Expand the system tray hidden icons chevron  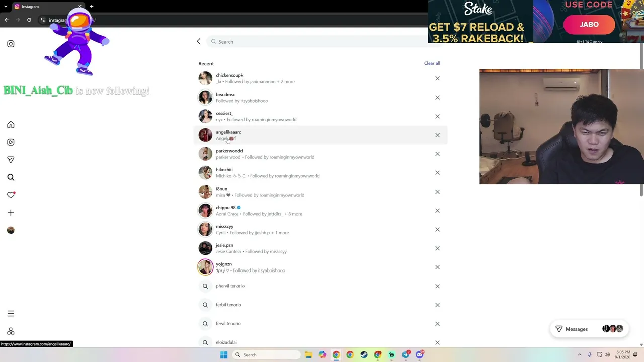point(579,355)
